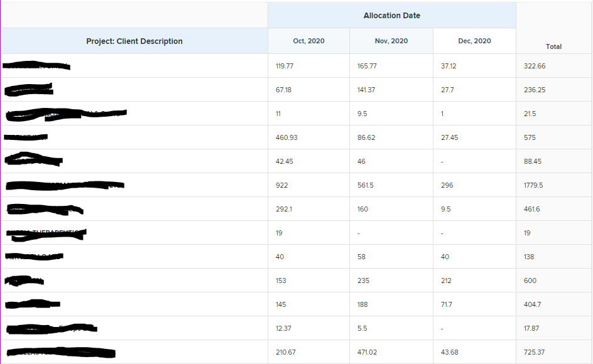Click the cell with value 235

click(363, 281)
